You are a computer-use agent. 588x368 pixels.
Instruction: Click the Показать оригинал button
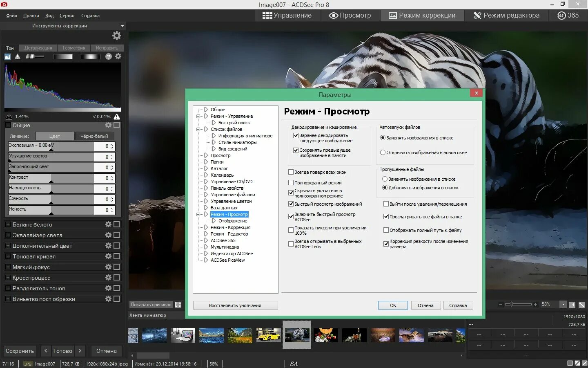click(151, 305)
